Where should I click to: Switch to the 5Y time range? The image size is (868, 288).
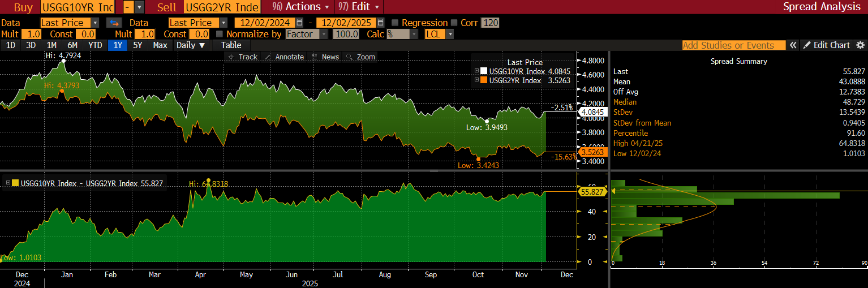pyautogui.click(x=137, y=45)
